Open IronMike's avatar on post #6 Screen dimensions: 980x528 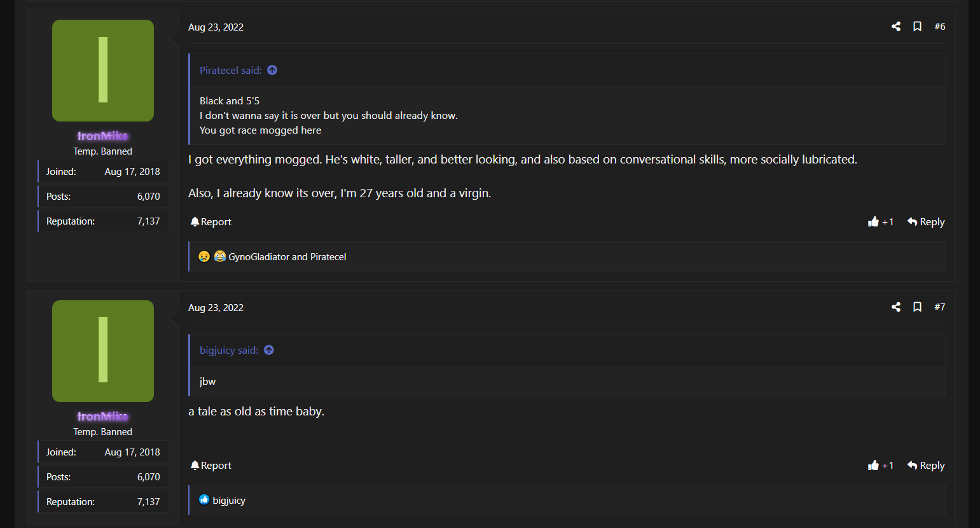103,71
